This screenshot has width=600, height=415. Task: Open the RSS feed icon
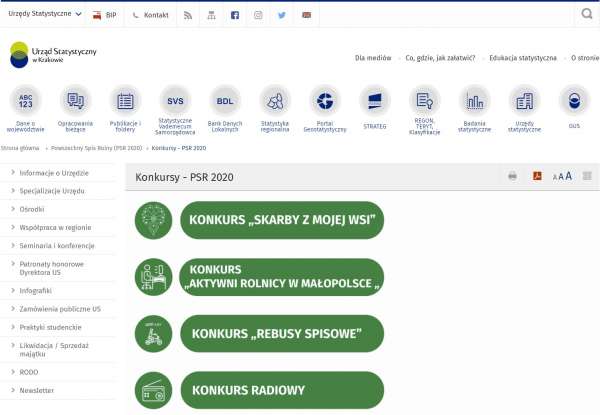click(188, 15)
